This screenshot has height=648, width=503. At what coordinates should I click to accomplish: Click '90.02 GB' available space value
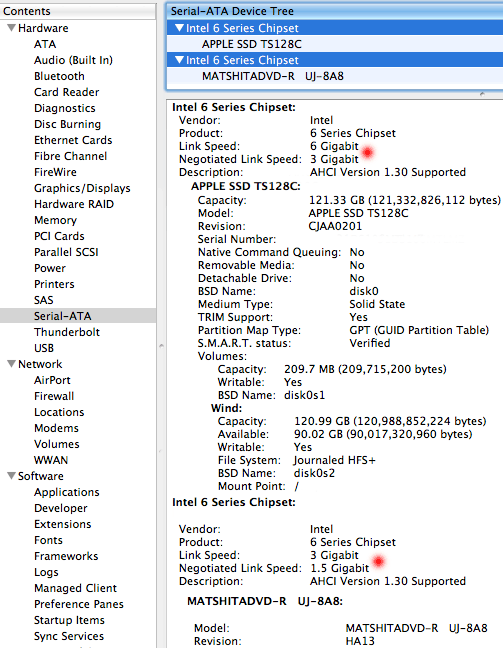(x=318, y=434)
